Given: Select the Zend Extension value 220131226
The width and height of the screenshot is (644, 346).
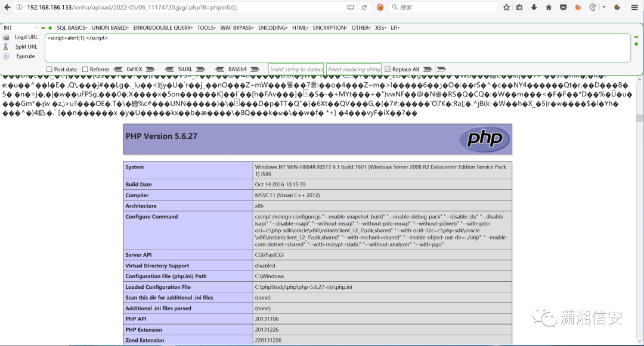Looking at the screenshot, I should coord(268,340).
